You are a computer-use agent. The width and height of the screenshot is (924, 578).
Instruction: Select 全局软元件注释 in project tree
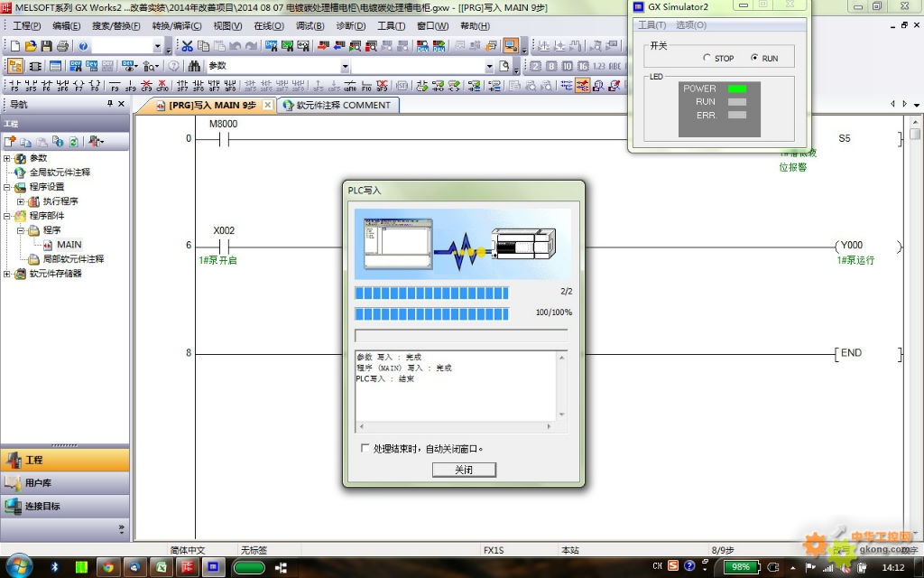(60, 172)
